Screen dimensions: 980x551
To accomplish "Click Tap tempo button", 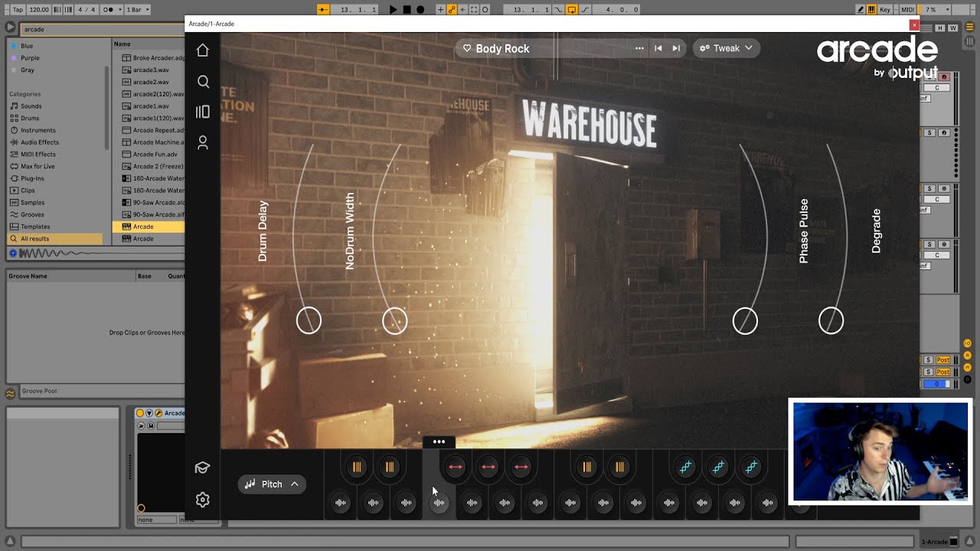I will click(18, 9).
